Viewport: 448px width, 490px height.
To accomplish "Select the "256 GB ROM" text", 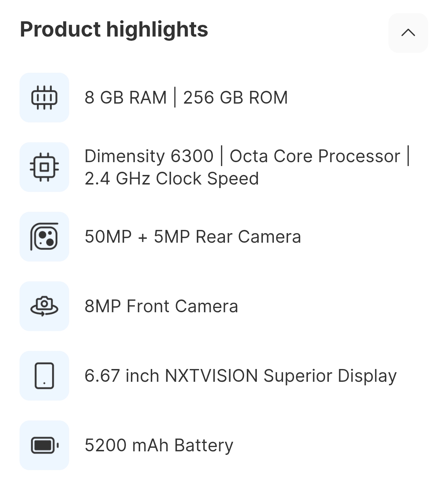I will click(x=236, y=98).
